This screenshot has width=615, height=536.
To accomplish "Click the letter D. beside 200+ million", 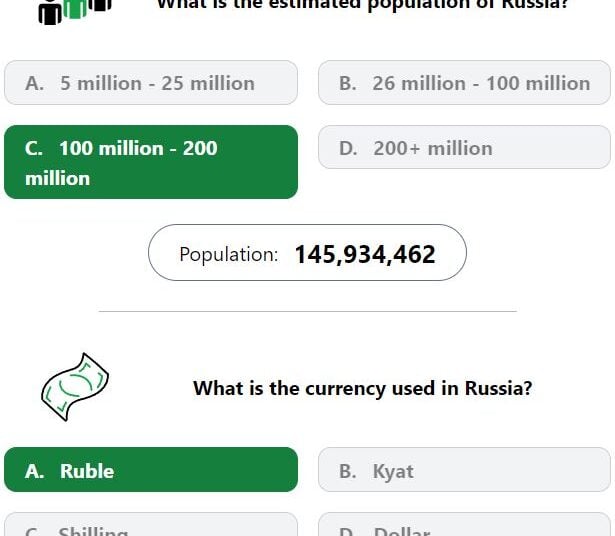I will (x=348, y=149).
